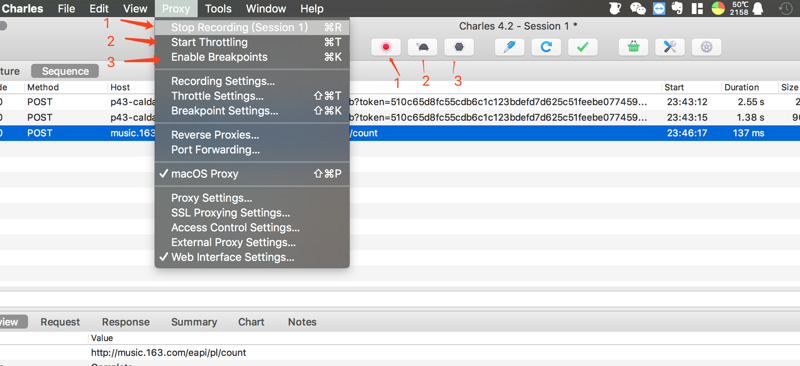
Task: Open the View menu
Action: coord(135,9)
